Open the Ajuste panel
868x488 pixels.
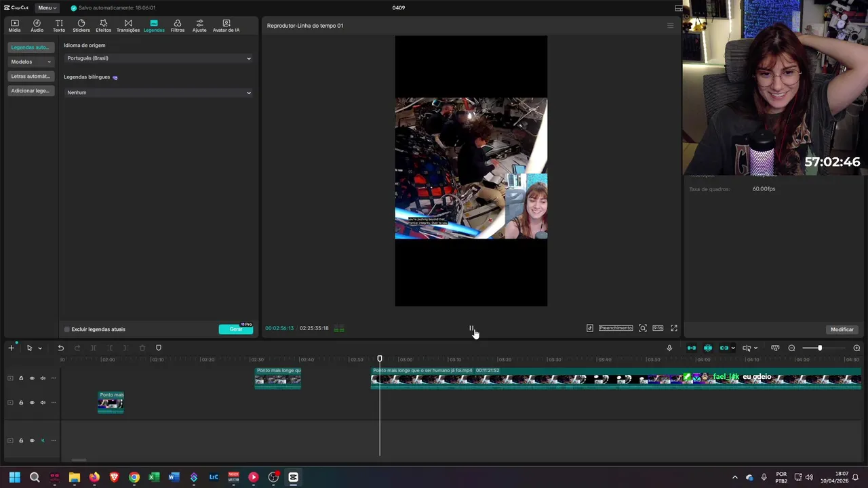(x=199, y=26)
